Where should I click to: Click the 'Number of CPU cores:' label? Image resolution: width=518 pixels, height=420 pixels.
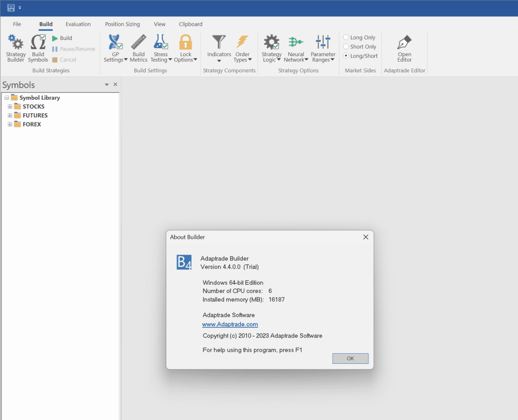(233, 291)
